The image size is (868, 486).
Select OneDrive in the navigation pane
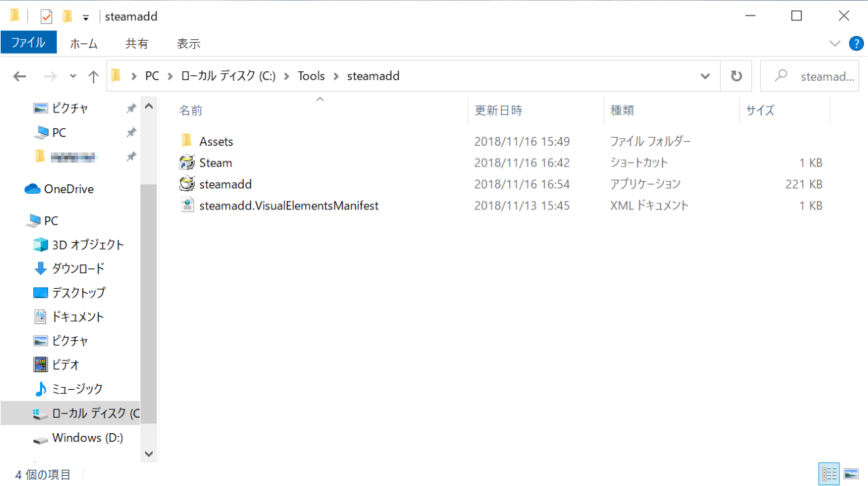click(68, 189)
